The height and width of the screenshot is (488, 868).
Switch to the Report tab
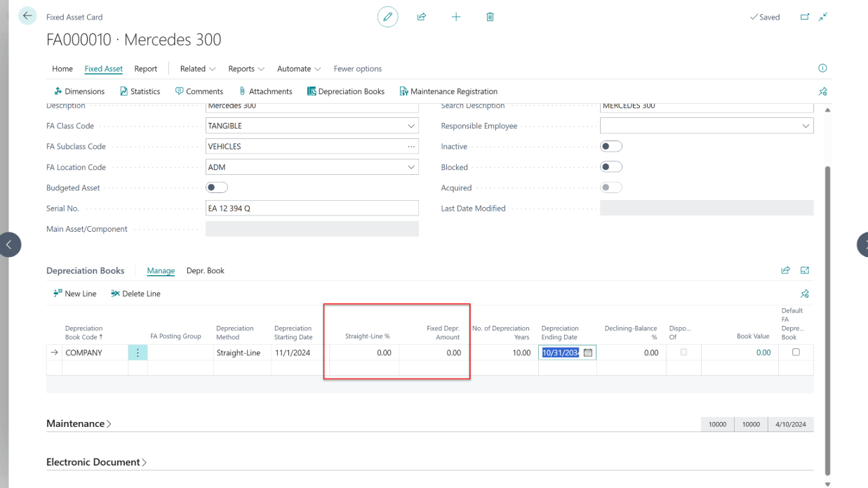point(146,69)
